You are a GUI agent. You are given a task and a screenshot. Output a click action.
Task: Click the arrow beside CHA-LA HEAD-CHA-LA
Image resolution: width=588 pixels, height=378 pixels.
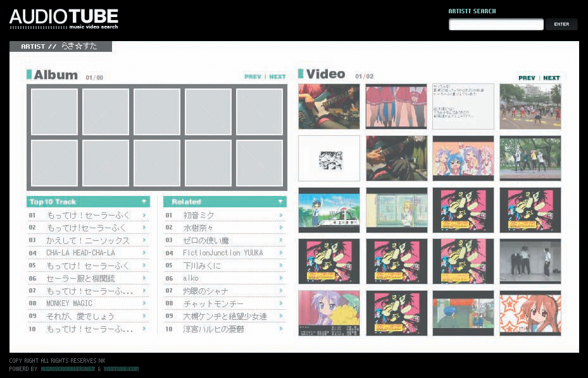[x=144, y=253]
